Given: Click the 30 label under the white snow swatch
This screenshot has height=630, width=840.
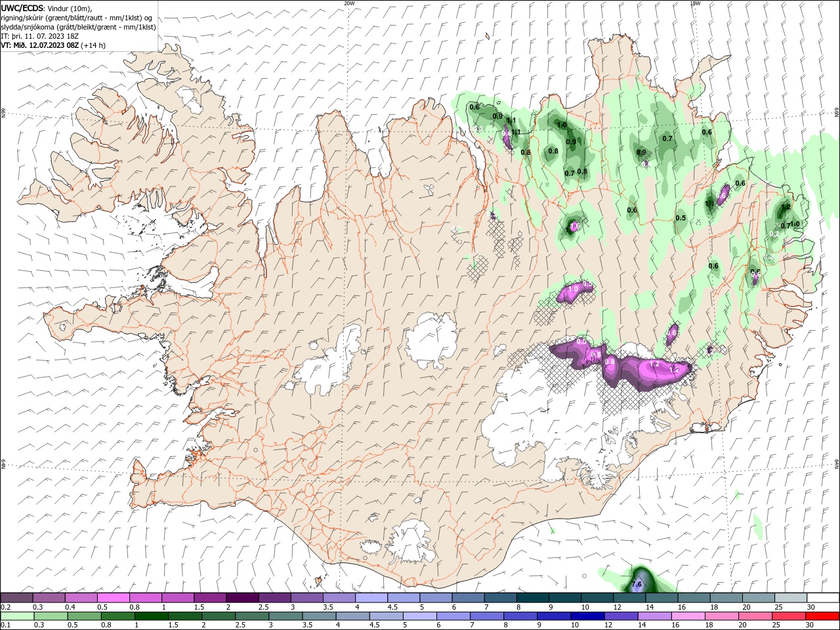Looking at the screenshot, I should [811, 607].
